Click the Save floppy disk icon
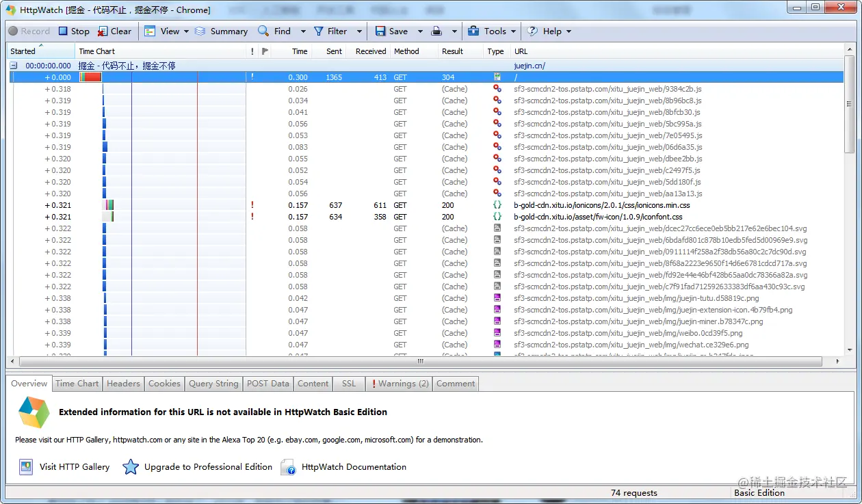 point(380,31)
